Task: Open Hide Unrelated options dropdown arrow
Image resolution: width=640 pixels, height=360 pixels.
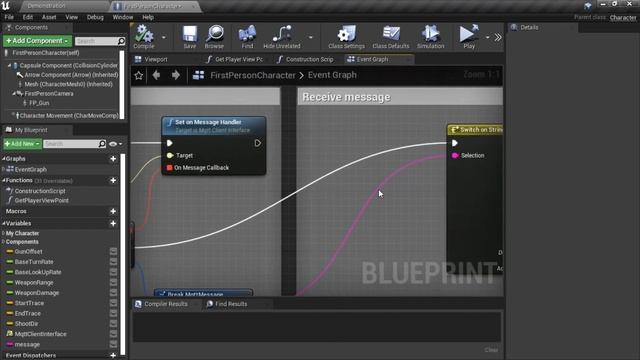Action: pyautogui.click(x=311, y=38)
